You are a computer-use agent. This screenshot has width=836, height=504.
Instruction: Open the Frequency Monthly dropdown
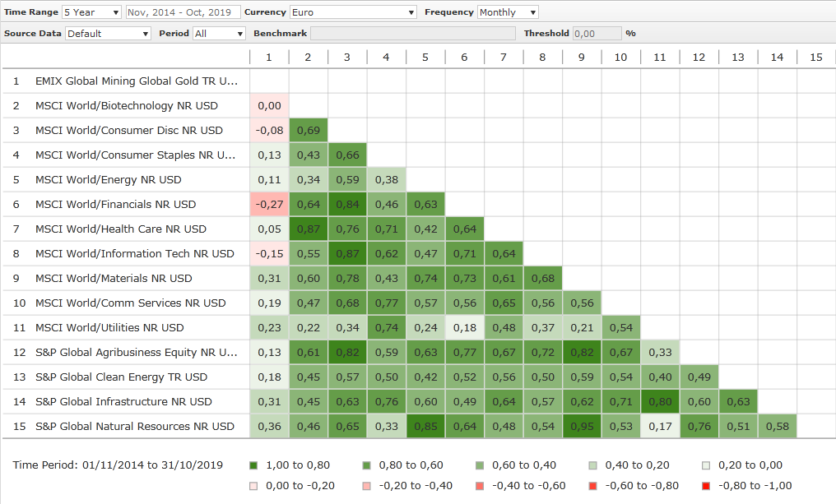(x=508, y=12)
